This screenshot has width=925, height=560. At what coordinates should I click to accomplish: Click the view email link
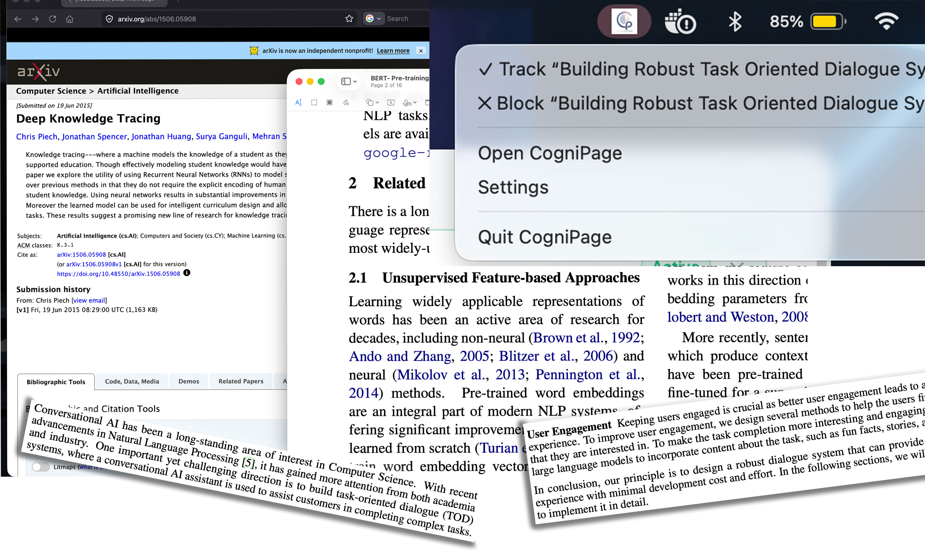point(89,300)
